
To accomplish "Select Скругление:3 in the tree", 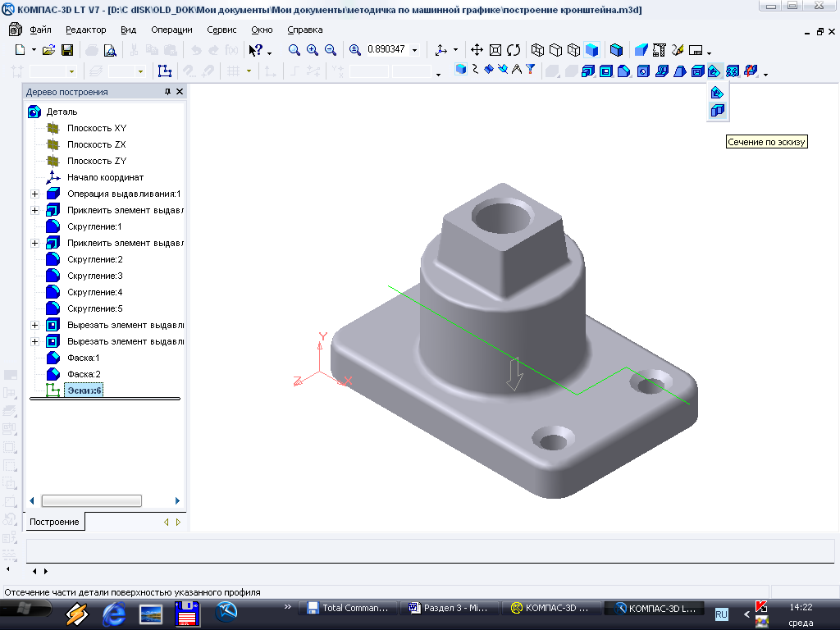I will point(95,276).
